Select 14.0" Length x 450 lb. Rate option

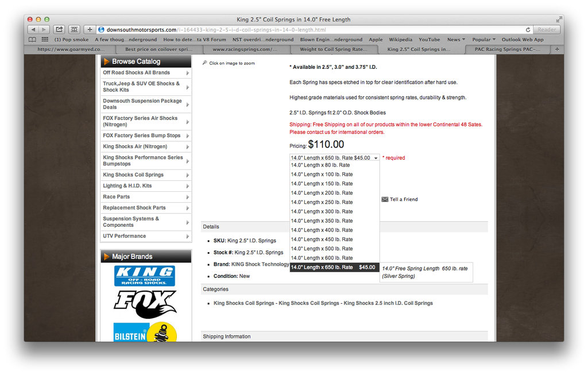coord(335,239)
